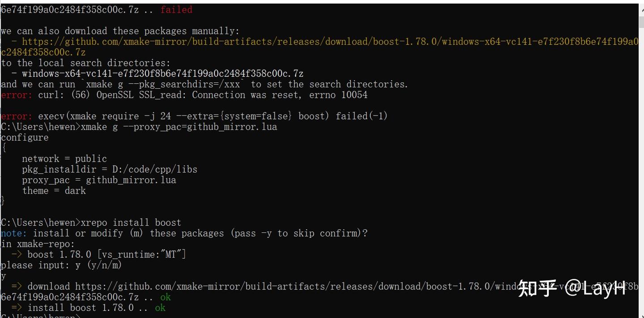Click the boost 1.78.0 vs_runtime MT entry
This screenshot has width=644, height=318.
pos(106,255)
